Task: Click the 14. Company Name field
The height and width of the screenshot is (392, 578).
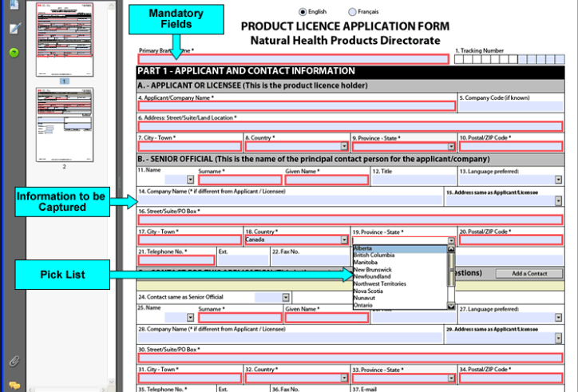Action: [290, 200]
